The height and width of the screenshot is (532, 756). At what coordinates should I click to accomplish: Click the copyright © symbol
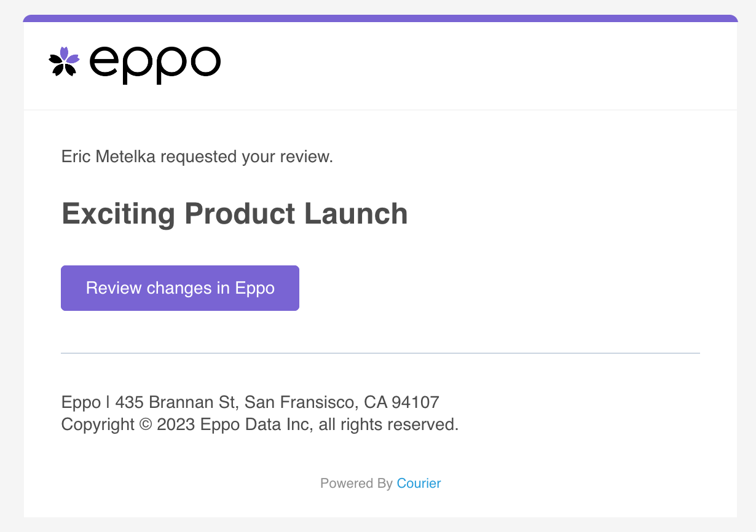146,424
